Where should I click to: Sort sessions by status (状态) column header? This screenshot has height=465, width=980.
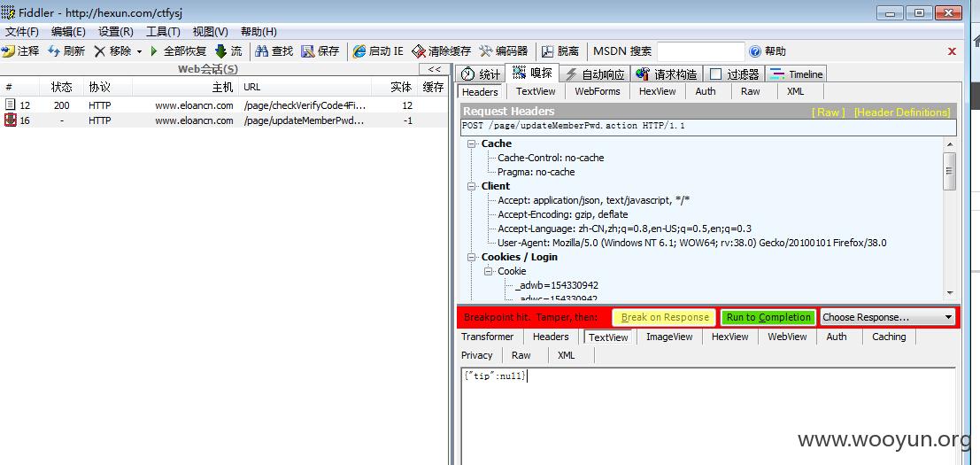click(61, 87)
